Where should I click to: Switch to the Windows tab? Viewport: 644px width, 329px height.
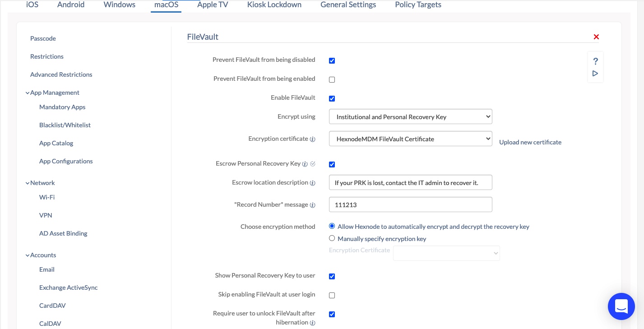tap(119, 5)
